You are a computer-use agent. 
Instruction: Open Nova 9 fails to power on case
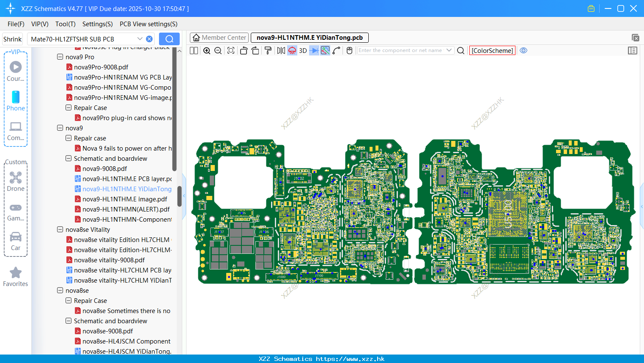point(123,148)
